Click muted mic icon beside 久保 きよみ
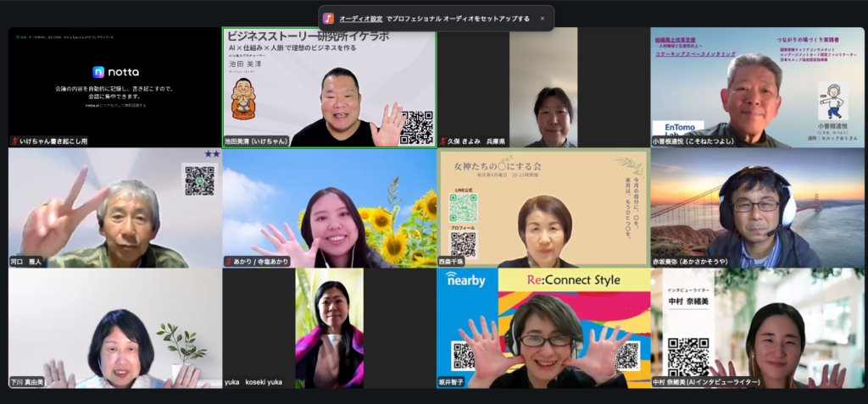The image size is (868, 404). pyautogui.click(x=442, y=141)
